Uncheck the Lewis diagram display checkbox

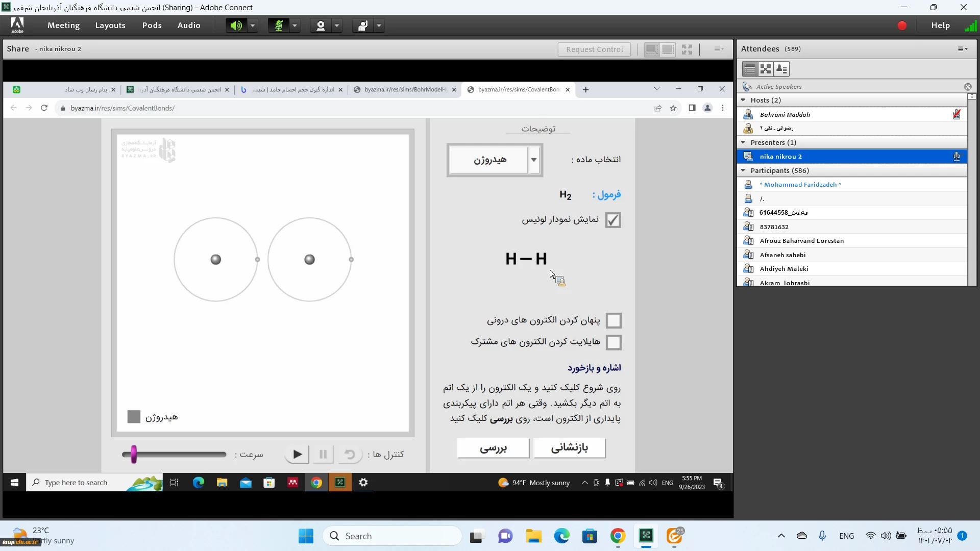[613, 220]
